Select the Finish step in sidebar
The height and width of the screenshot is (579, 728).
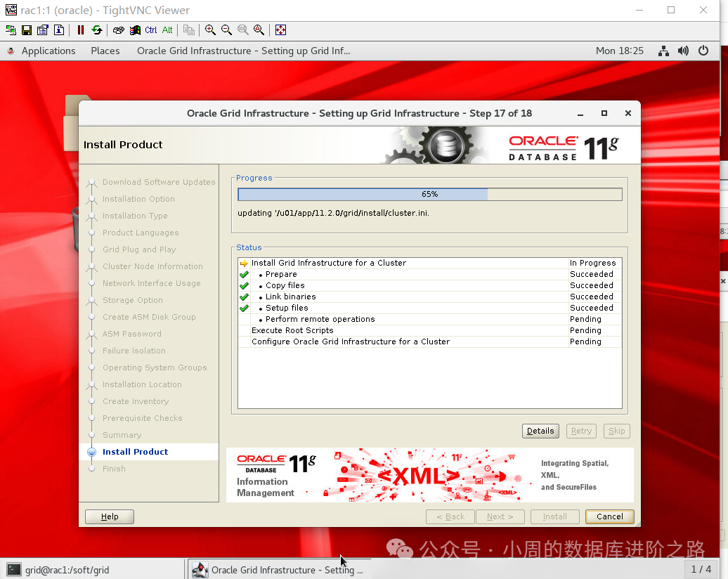pyautogui.click(x=114, y=469)
